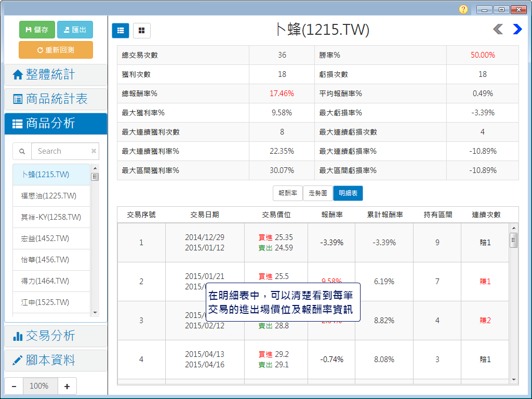The width and height of the screenshot is (532, 399).
Task: Switch to the 明細表 tab
Action: (348, 193)
